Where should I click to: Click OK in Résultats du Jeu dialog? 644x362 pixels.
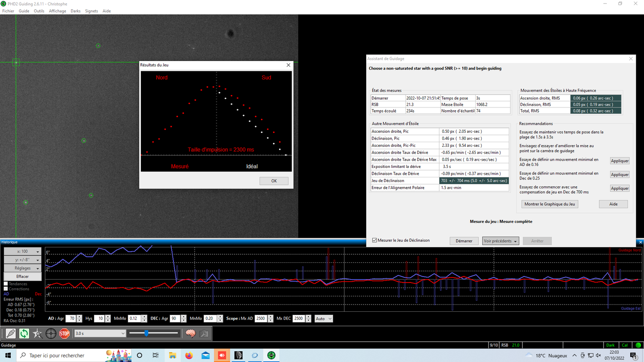click(274, 181)
